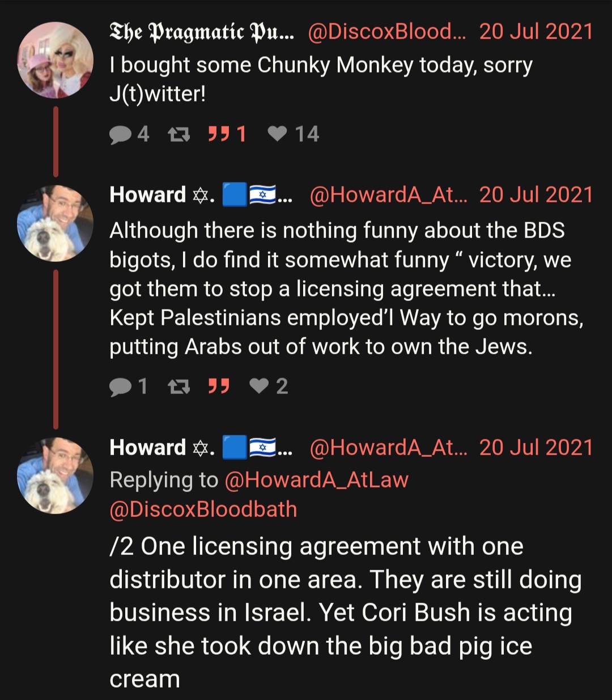Open The Pragmatic Pu... profile avatar
Screen dimensions: 612x700
pos(55,60)
